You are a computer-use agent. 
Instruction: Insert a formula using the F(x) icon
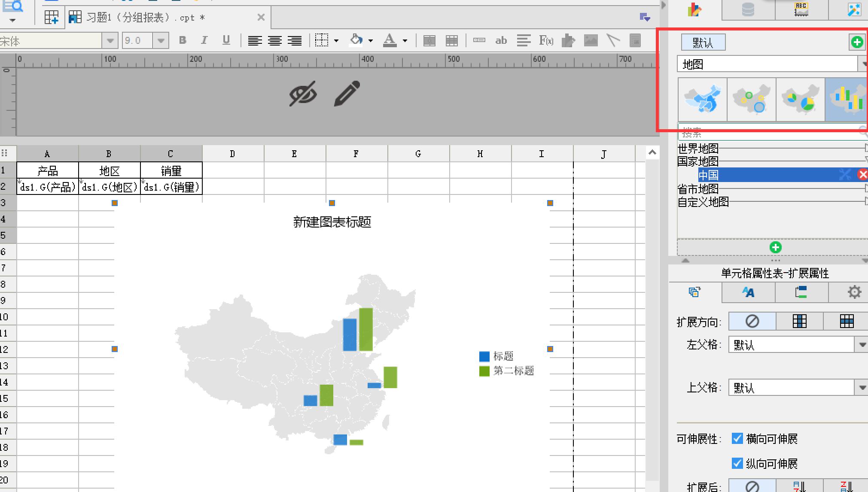pyautogui.click(x=546, y=40)
